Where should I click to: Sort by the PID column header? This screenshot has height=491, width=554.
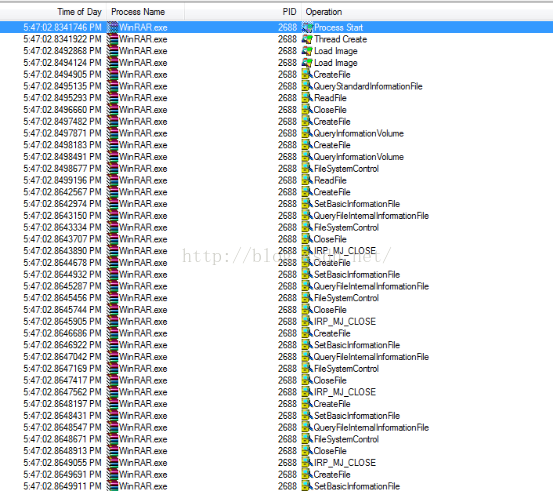point(243,12)
